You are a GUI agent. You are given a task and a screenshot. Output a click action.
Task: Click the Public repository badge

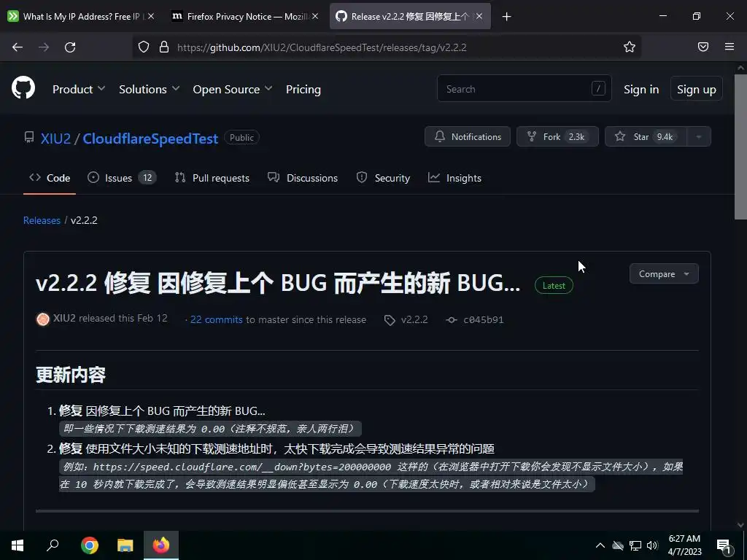(241, 138)
